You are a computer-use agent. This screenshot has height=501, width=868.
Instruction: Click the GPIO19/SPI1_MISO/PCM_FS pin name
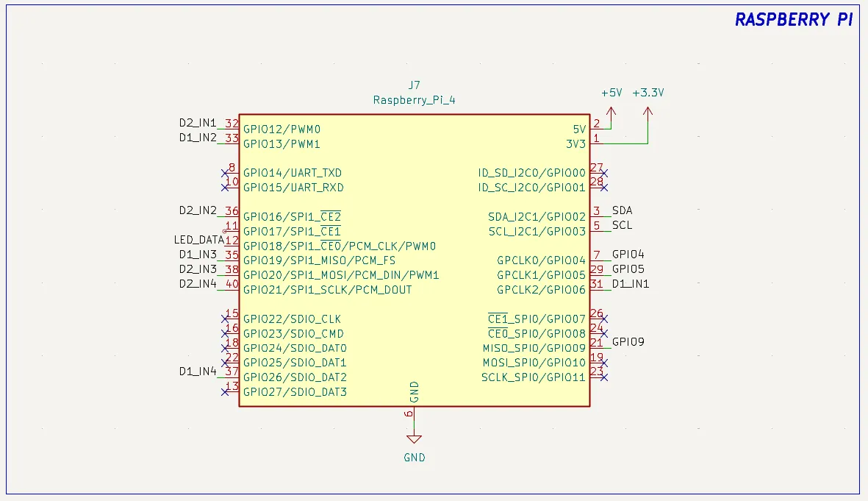(320, 260)
